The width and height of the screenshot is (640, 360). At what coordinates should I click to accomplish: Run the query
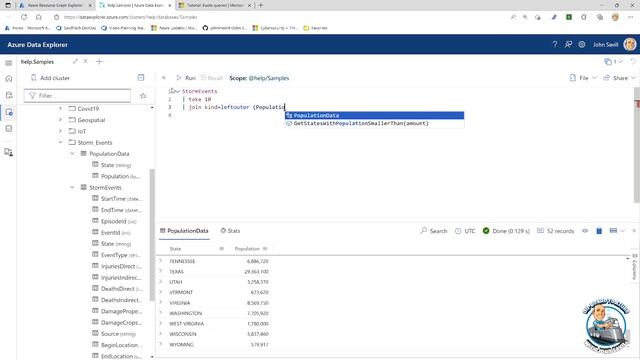pos(186,78)
